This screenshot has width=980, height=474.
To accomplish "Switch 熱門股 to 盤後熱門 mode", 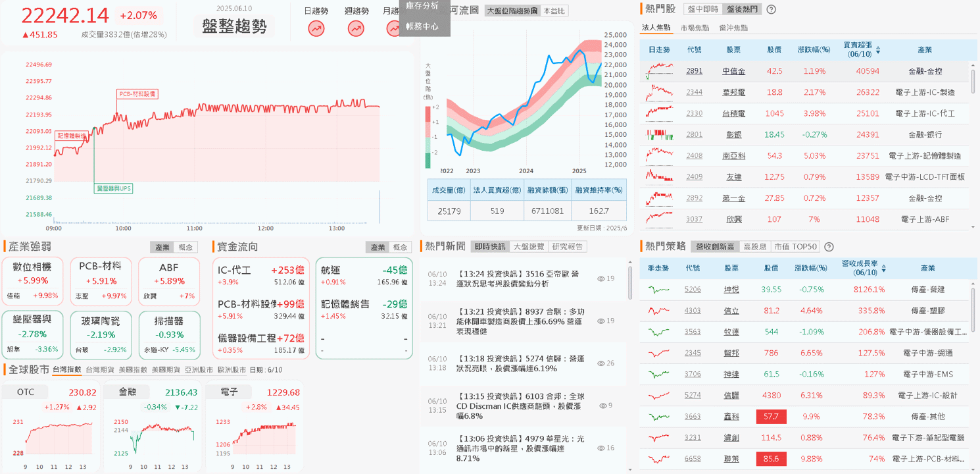I will coord(741,9).
